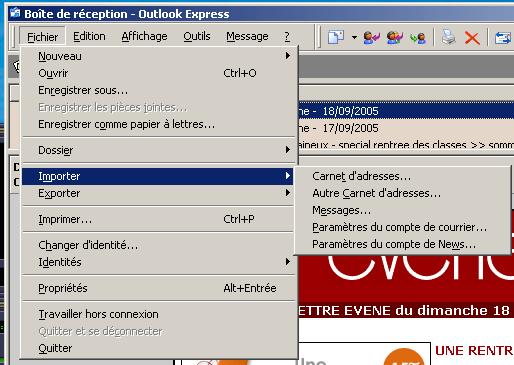Screen dimensions: 514x365
Task: Select Ouvrir in the Fichier menu
Action: (x=159, y=73)
